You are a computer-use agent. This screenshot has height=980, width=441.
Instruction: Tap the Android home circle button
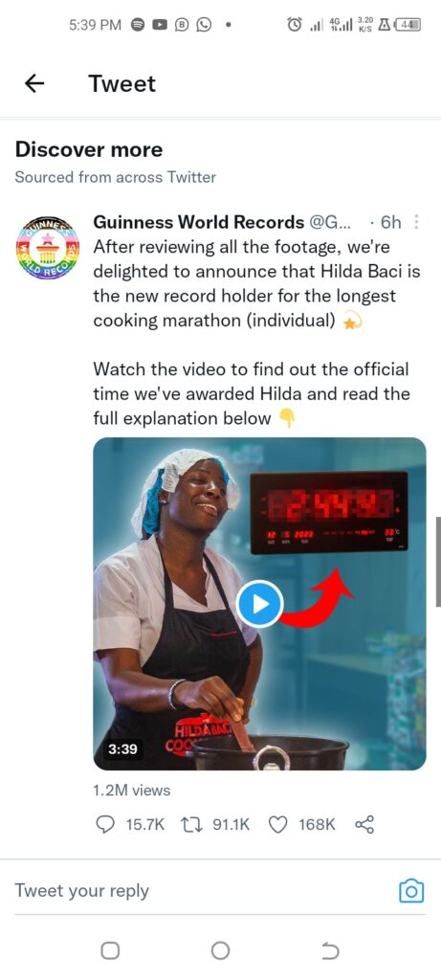220,950
